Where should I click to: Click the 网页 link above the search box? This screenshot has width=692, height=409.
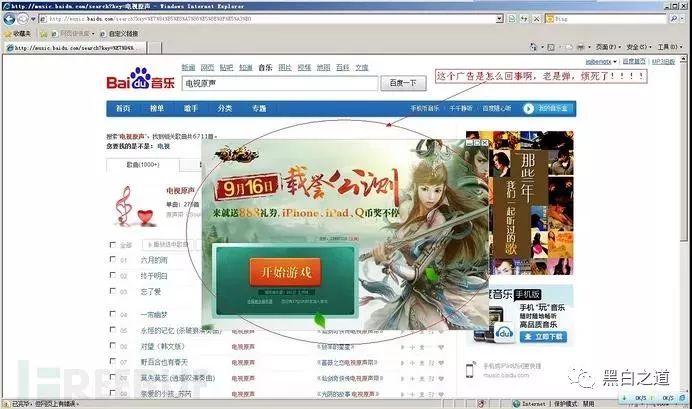coord(207,68)
